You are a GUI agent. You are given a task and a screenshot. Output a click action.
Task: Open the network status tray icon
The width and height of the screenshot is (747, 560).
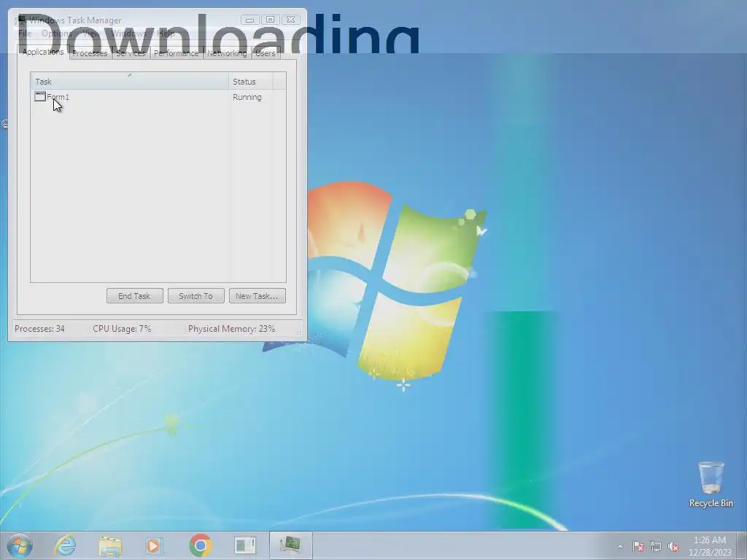point(656,547)
